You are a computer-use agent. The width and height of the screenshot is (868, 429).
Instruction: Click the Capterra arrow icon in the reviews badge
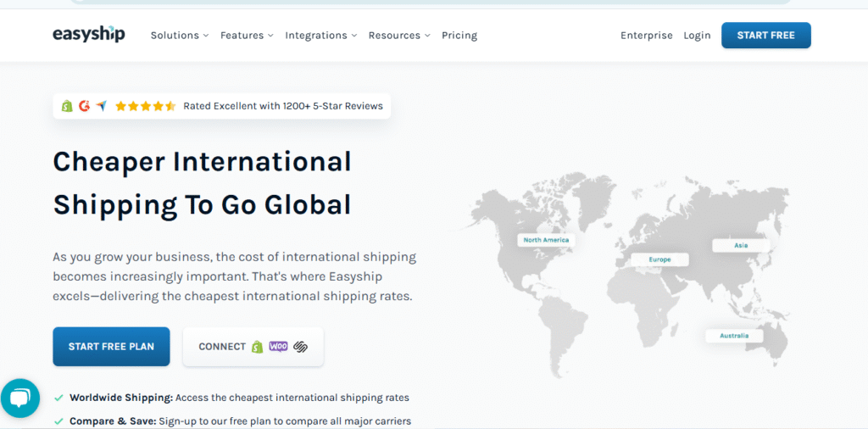click(x=101, y=106)
